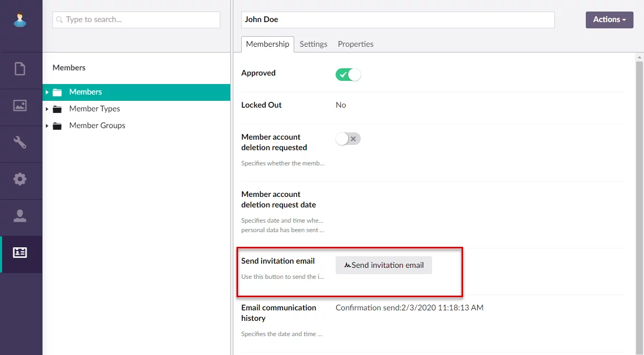Switch to the Settings tab

313,44
